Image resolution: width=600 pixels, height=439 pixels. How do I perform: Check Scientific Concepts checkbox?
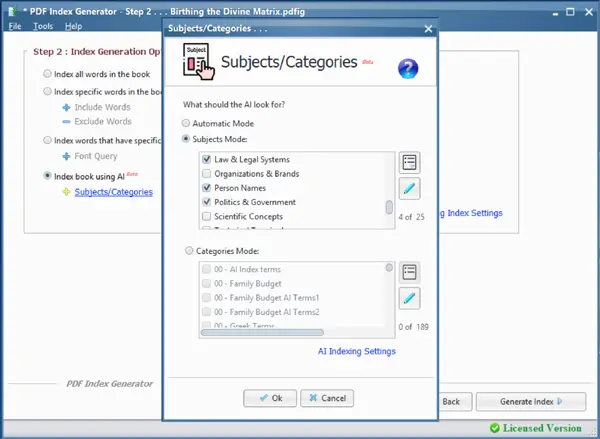coord(206,216)
